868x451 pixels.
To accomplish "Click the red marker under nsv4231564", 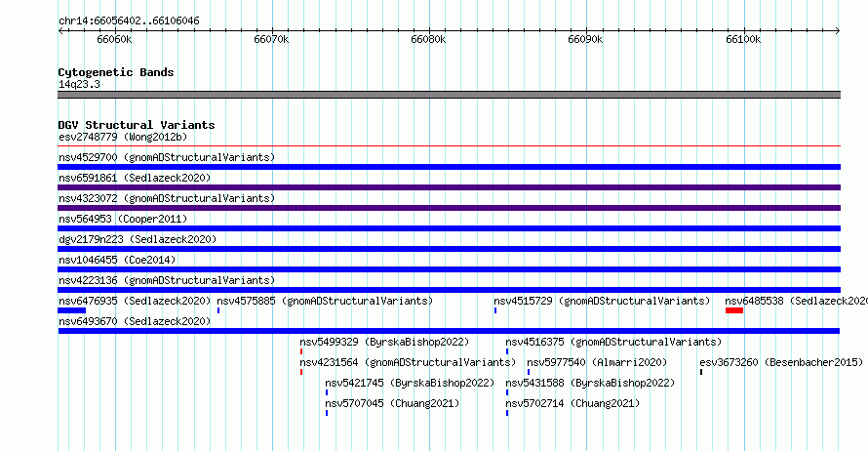I will (x=301, y=372).
